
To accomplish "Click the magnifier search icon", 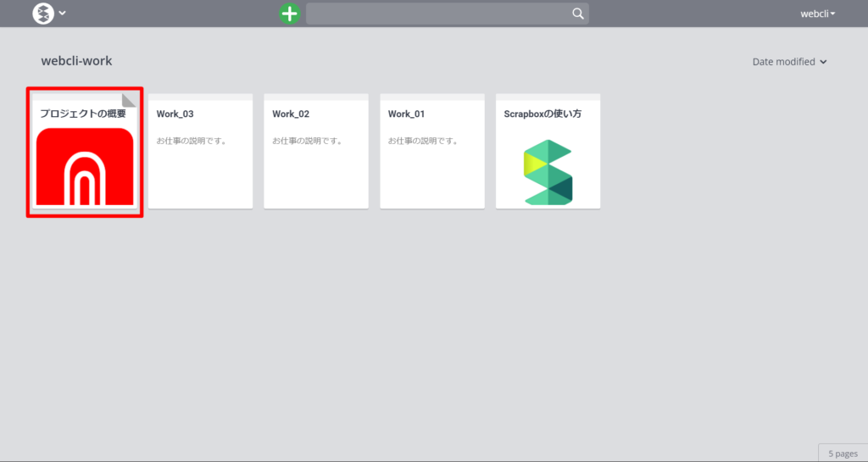I will (x=578, y=14).
